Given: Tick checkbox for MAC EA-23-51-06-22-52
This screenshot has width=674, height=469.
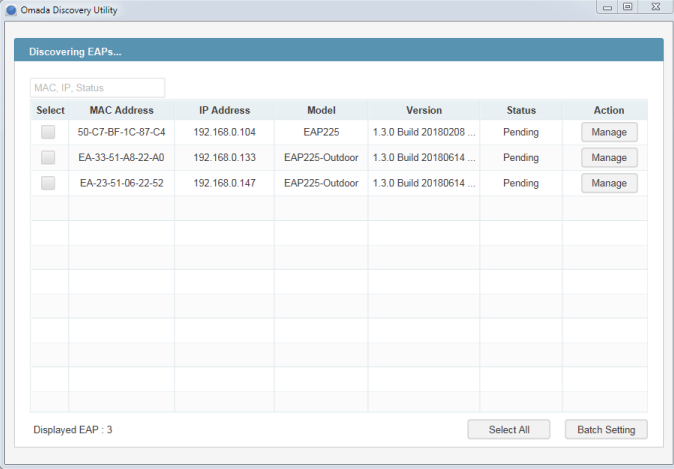Looking at the screenshot, I should point(48,183).
